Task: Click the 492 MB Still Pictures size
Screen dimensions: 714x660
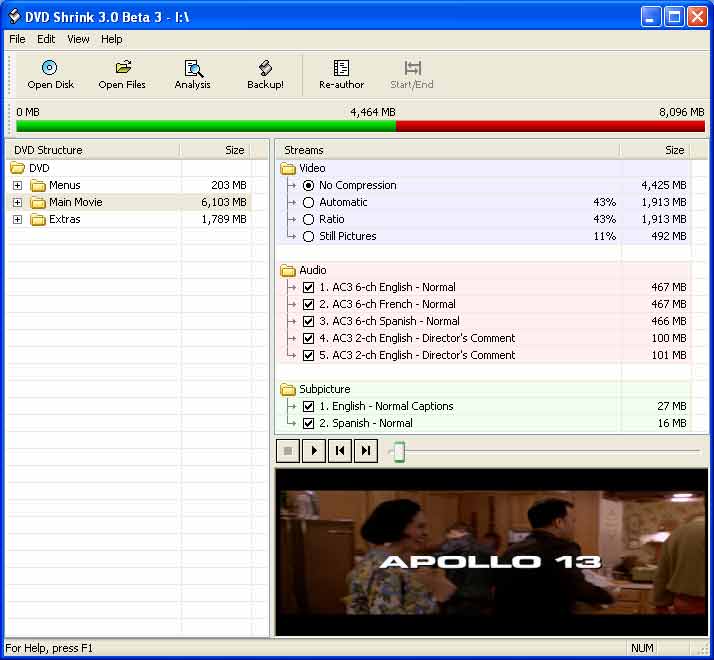Action: coord(668,236)
